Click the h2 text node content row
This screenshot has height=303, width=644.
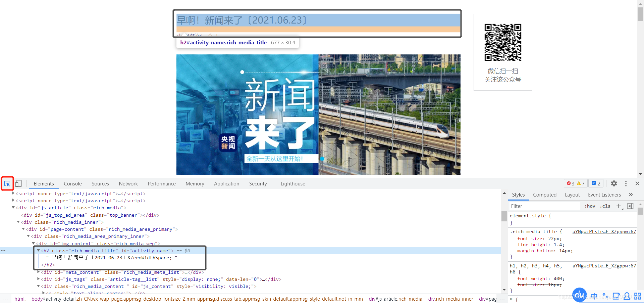[x=112, y=258]
